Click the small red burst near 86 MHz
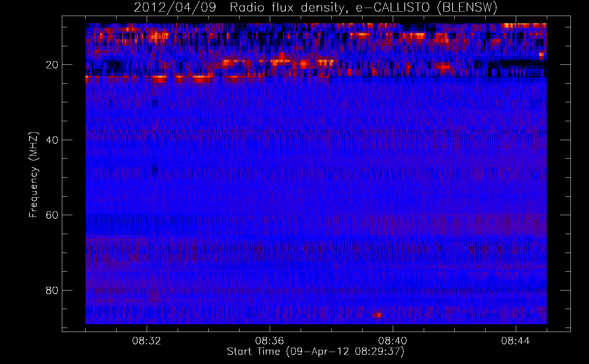 point(376,315)
